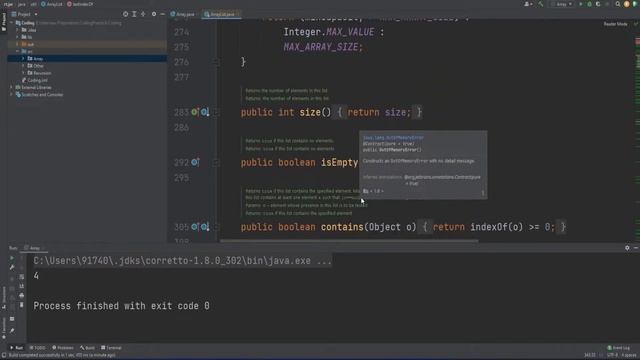Click the Reader Mode label in editor
The width and height of the screenshot is (640, 360).
pos(616,24)
